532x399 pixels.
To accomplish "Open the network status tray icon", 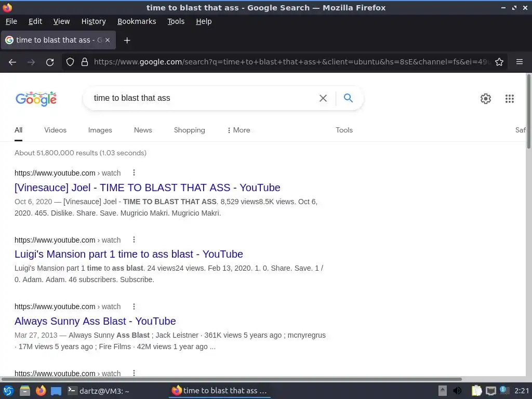I will [490, 391].
